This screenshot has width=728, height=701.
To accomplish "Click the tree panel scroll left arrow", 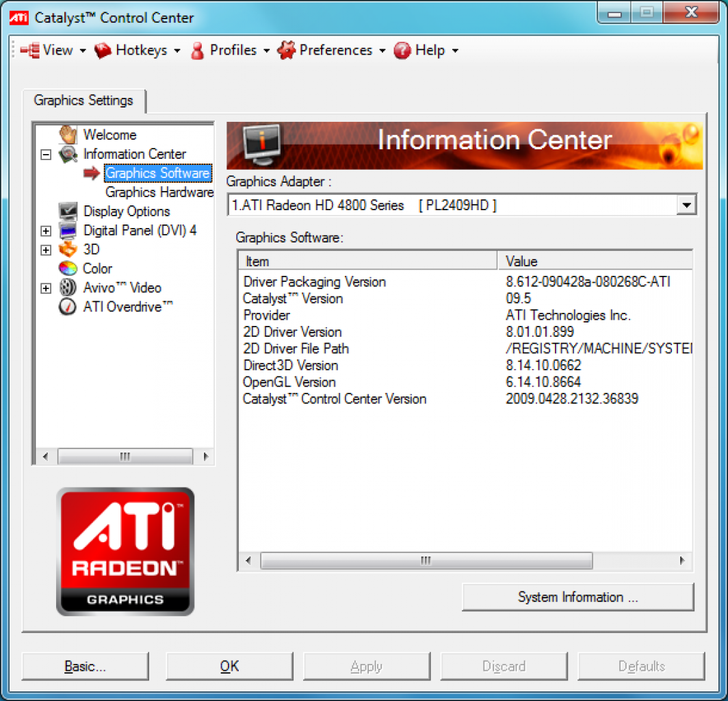I will point(45,456).
